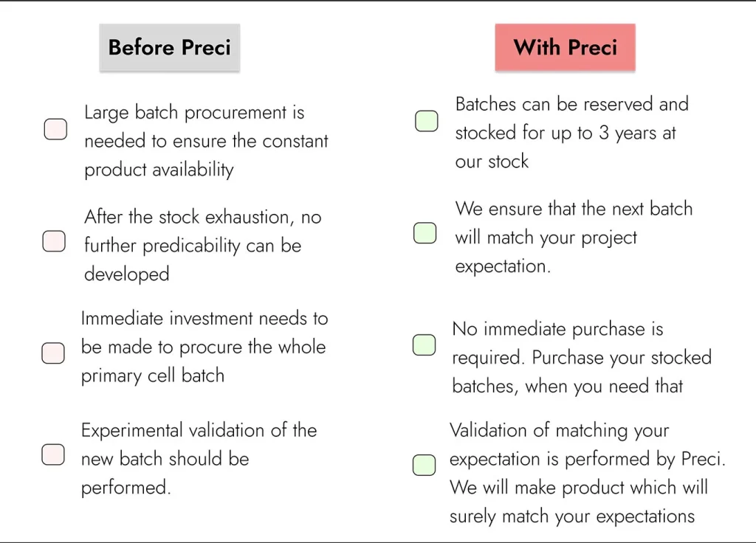
Task: Select the after stock exhaustion text
Action: tap(202, 245)
